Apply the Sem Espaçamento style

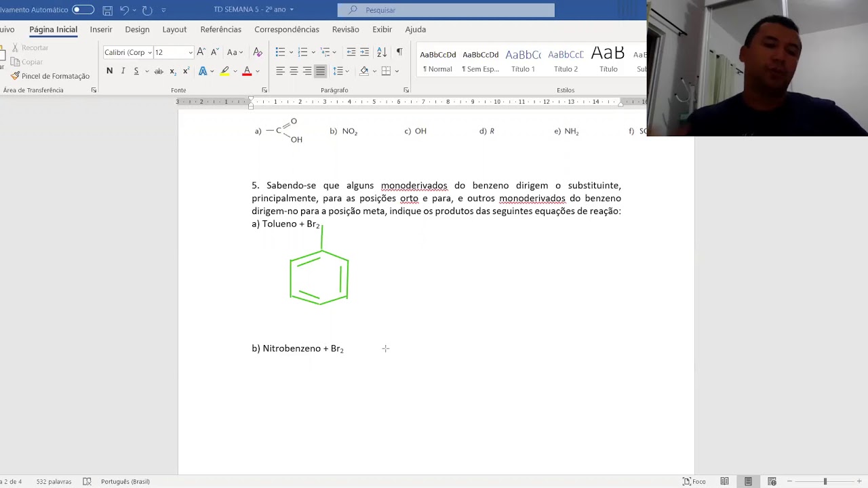pos(480,60)
